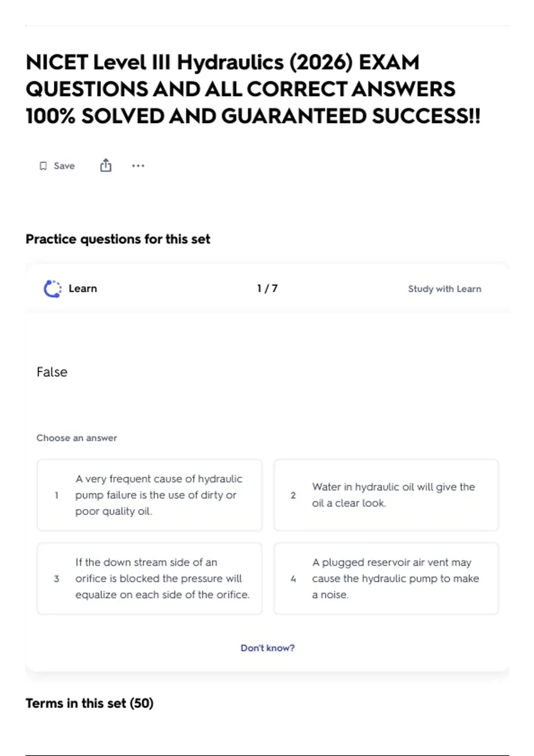Image resolution: width=534 pixels, height=756 pixels.
Task: Click the number 1 answer badge
Action: [x=57, y=495]
